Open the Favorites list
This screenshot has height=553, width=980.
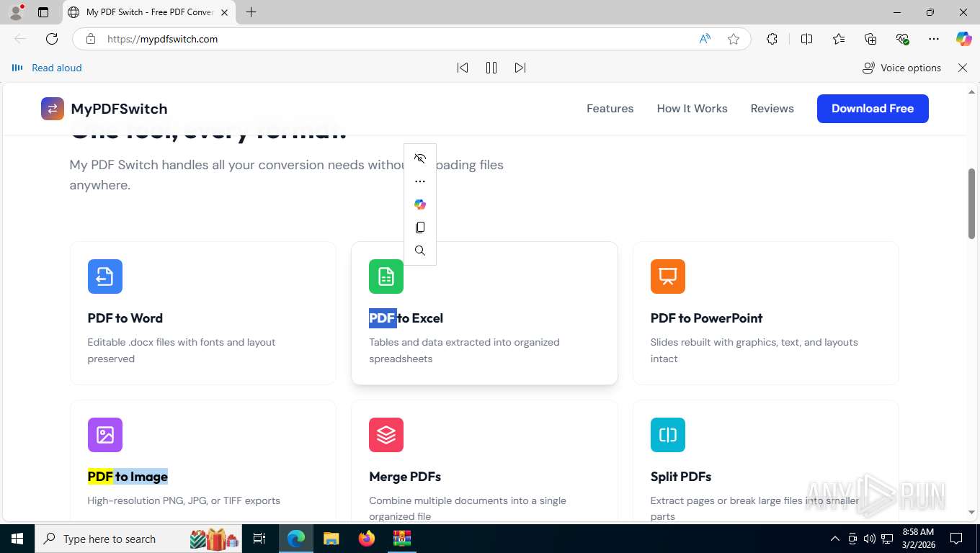839,39
